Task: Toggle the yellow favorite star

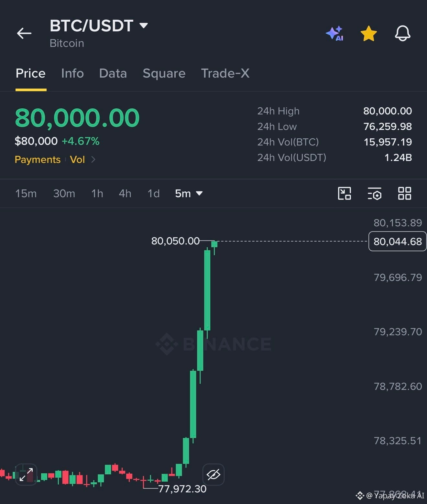Action: pos(369,34)
